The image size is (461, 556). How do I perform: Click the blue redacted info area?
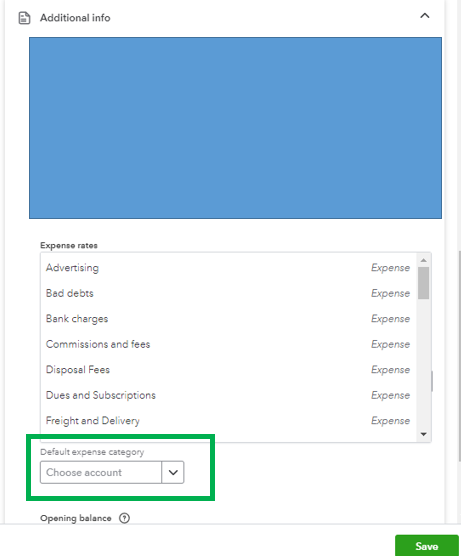click(235, 128)
